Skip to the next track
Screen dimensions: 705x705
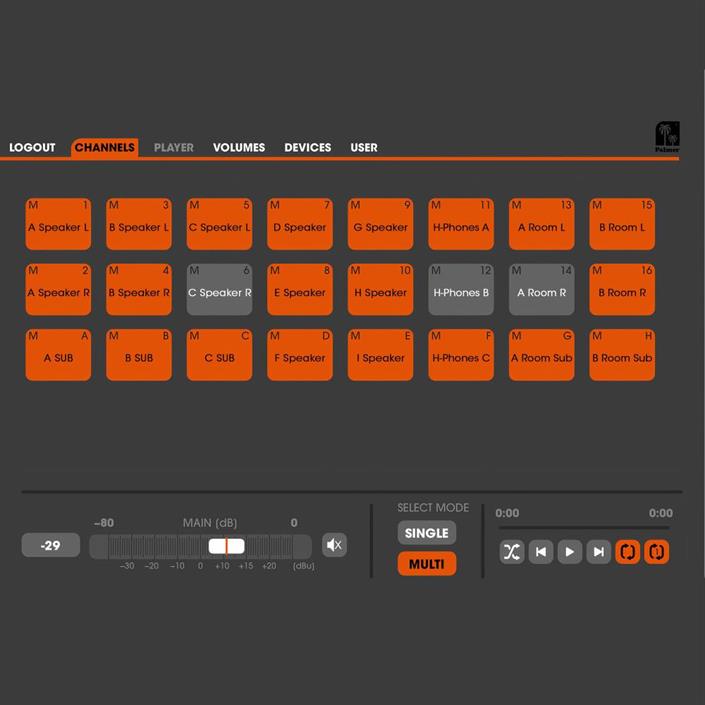(598, 551)
